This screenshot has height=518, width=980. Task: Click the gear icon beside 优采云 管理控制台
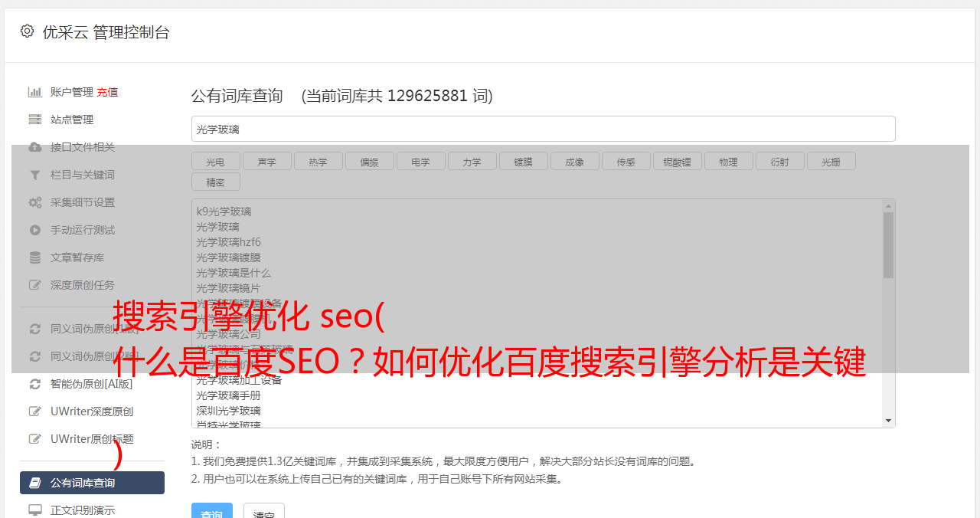click(28, 31)
